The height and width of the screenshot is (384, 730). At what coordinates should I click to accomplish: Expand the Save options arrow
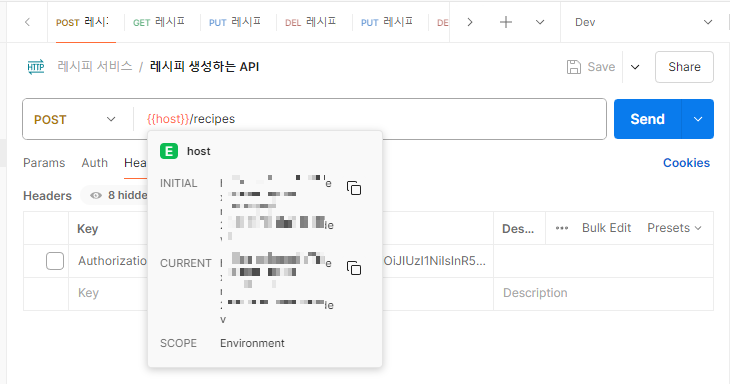(635, 67)
